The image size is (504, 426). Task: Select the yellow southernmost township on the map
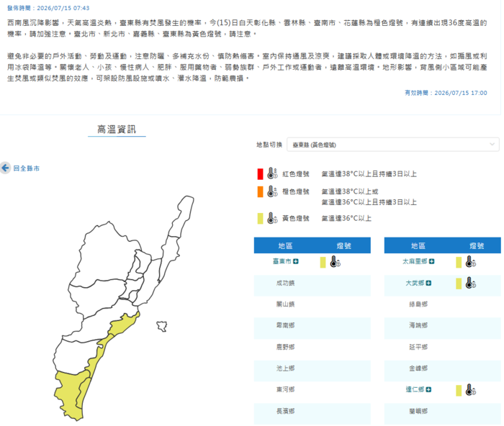pos(69,395)
